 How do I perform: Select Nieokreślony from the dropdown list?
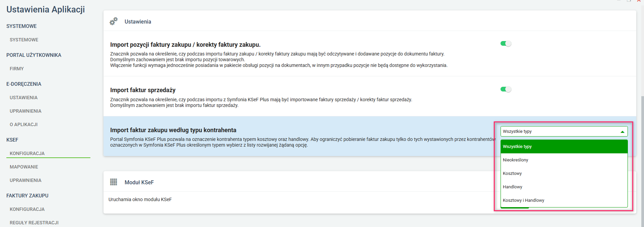pyautogui.click(x=515, y=160)
